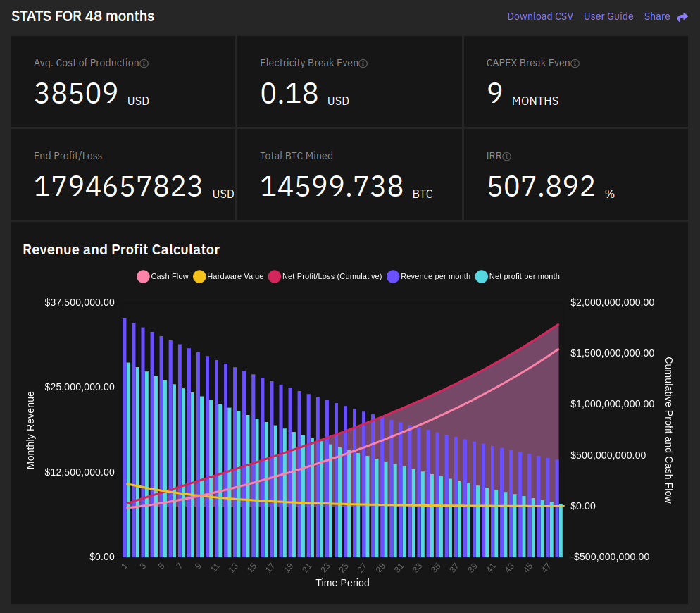Click time period label 47 on x-axis
700x613 pixels.
pyautogui.click(x=546, y=567)
